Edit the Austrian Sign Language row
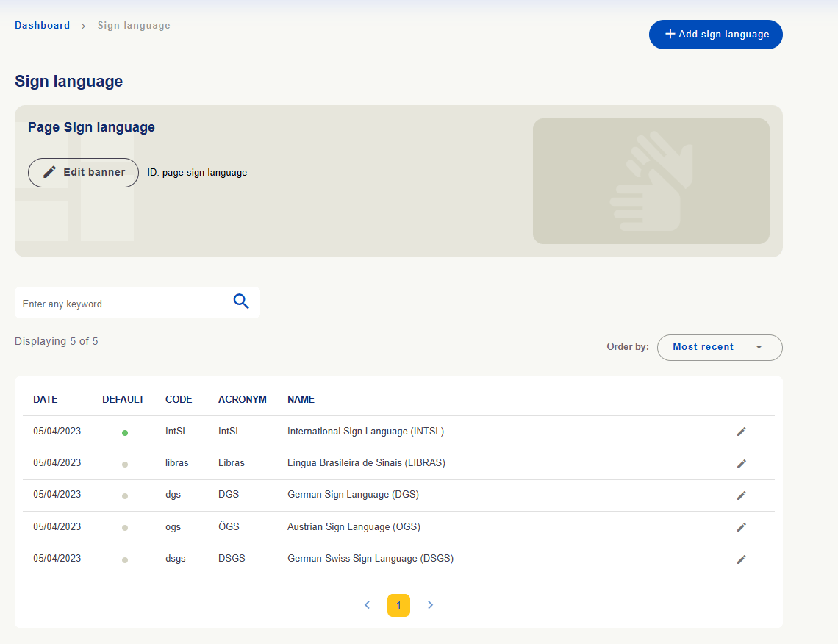 click(x=741, y=527)
